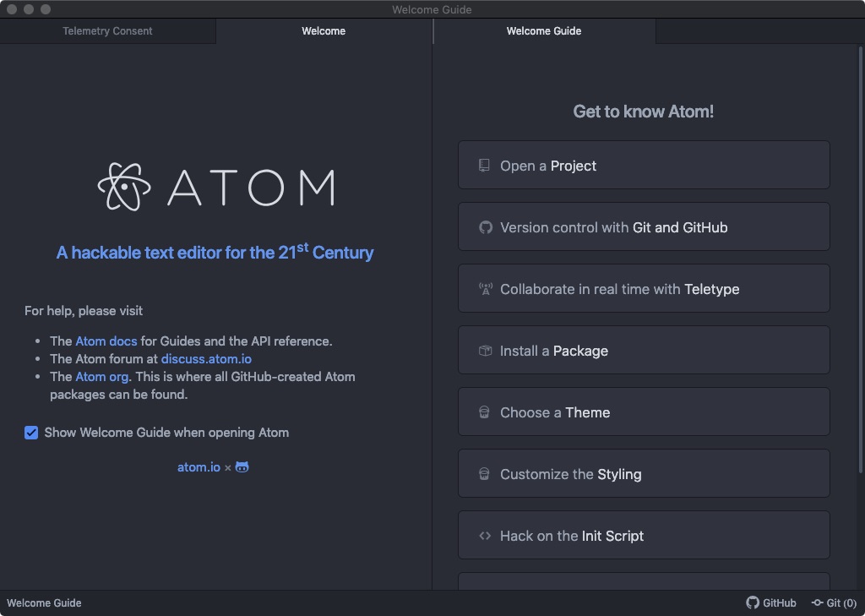865x616 pixels.
Task: Switch to the Telemetry Consent tab
Action: tap(107, 31)
